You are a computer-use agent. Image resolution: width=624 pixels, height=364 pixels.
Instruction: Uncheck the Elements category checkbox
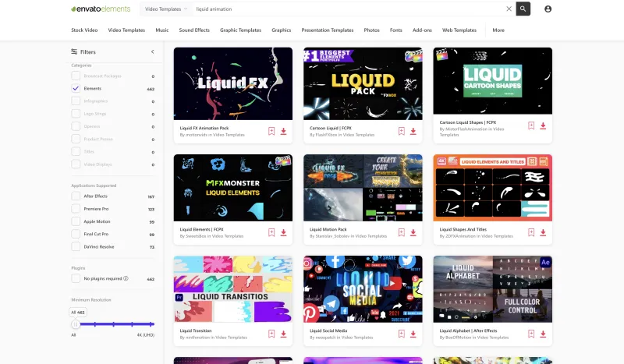point(76,88)
